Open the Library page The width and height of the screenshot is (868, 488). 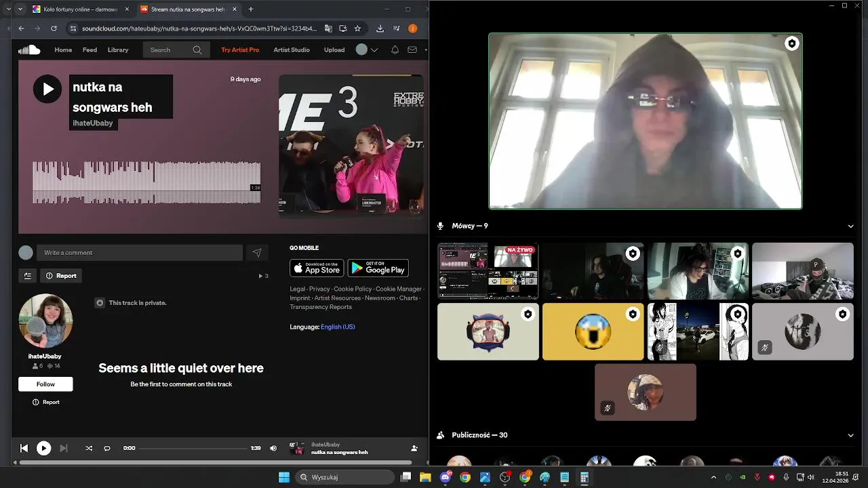(118, 49)
